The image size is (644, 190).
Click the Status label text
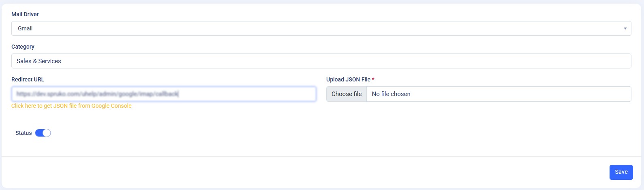pos(24,133)
